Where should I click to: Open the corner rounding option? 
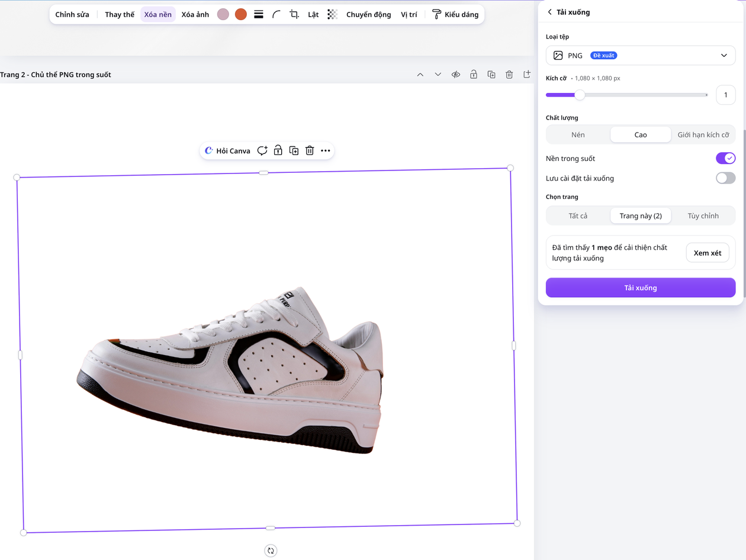coord(276,14)
